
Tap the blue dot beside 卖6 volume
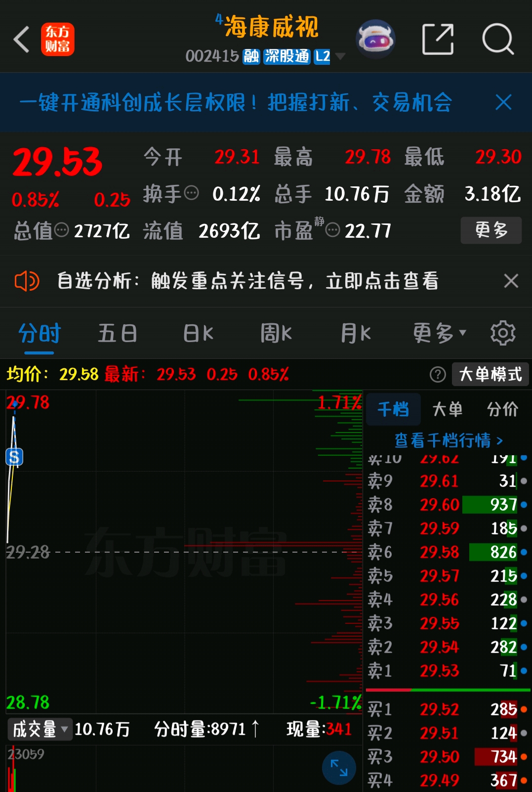pyautogui.click(x=524, y=552)
